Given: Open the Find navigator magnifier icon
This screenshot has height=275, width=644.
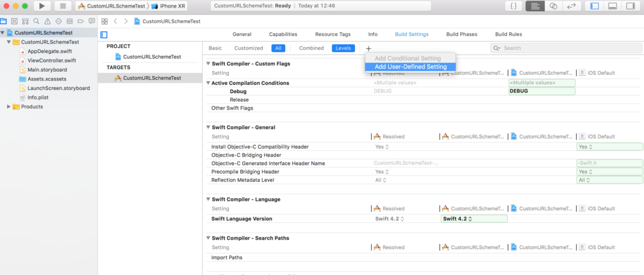Looking at the screenshot, I should pos(36,21).
